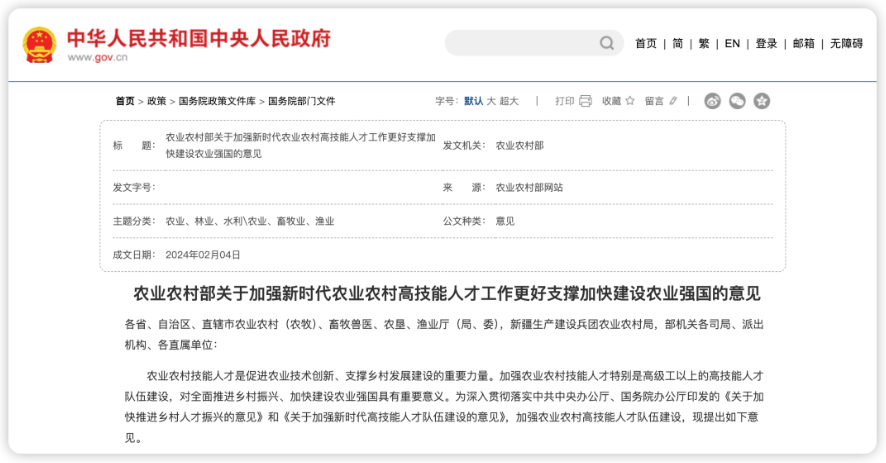Screen dimensions: 886x463
Task: Switch site language to EN
Action: [x=732, y=43]
